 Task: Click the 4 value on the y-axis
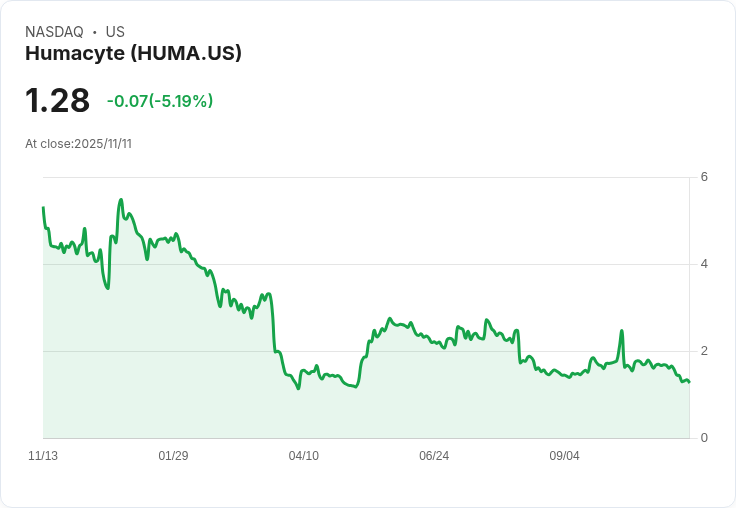[x=704, y=264]
